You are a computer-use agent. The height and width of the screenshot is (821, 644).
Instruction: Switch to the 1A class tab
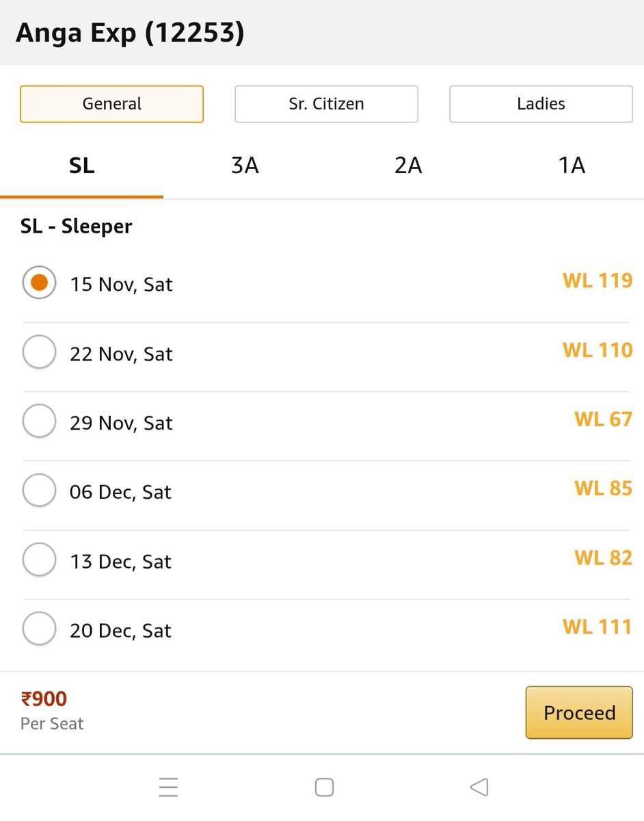pos(572,166)
